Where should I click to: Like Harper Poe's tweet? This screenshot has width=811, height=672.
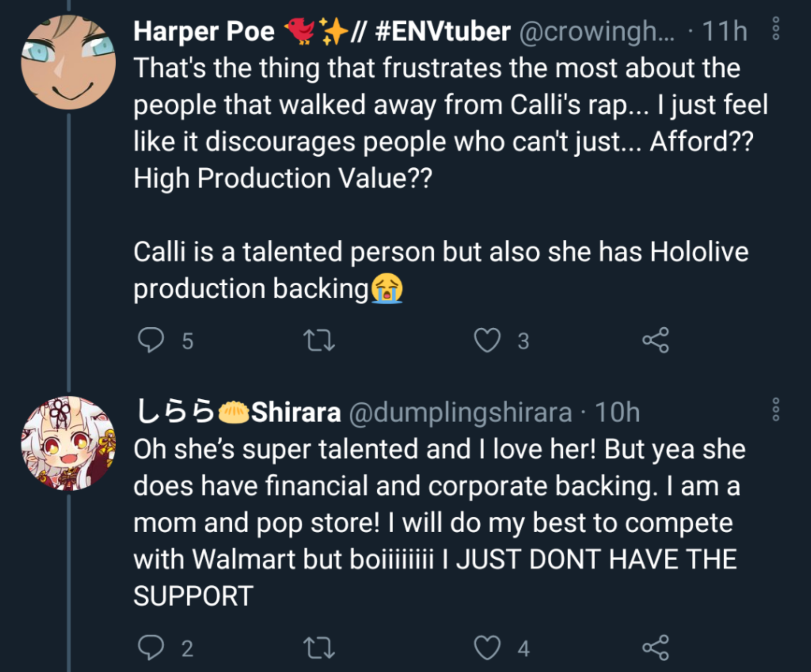point(487,340)
